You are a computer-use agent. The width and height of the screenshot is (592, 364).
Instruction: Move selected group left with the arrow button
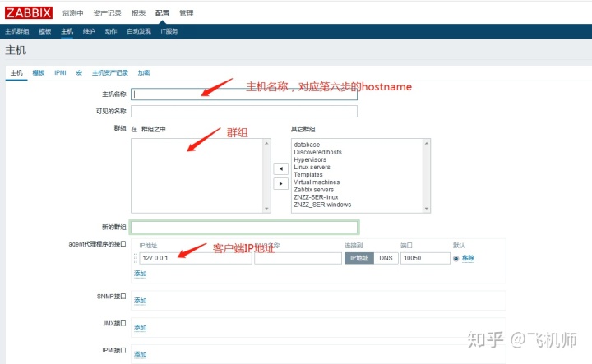[280, 168]
